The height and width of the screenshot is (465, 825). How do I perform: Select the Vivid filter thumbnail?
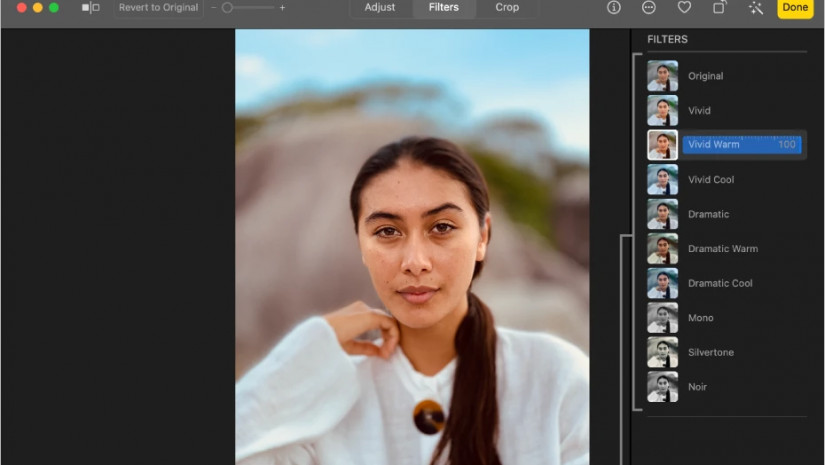click(662, 110)
